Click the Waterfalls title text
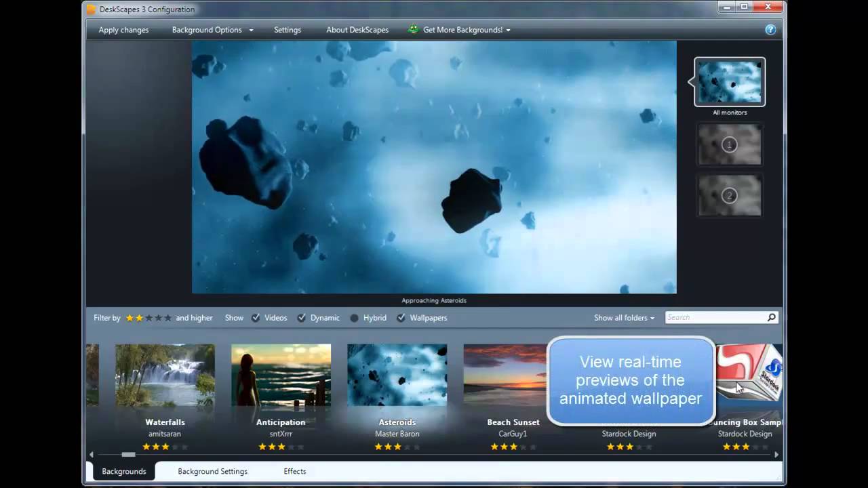 pos(165,422)
